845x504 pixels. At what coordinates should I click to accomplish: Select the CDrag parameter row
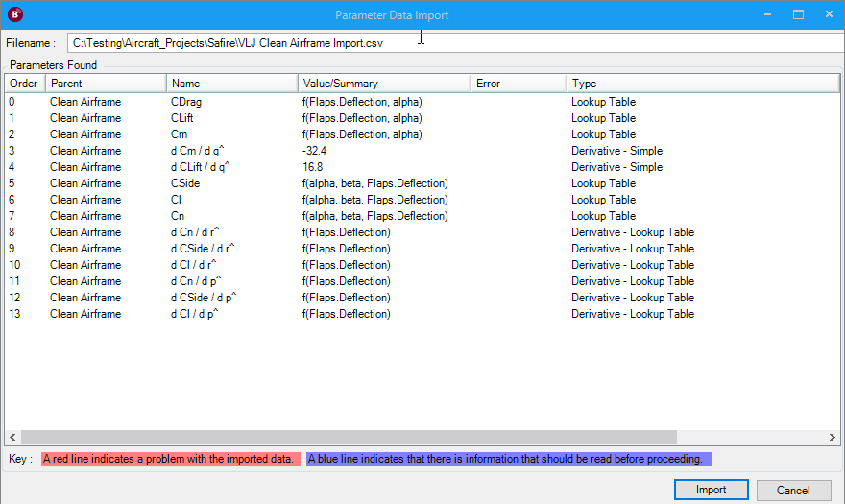pyautogui.click(x=422, y=102)
